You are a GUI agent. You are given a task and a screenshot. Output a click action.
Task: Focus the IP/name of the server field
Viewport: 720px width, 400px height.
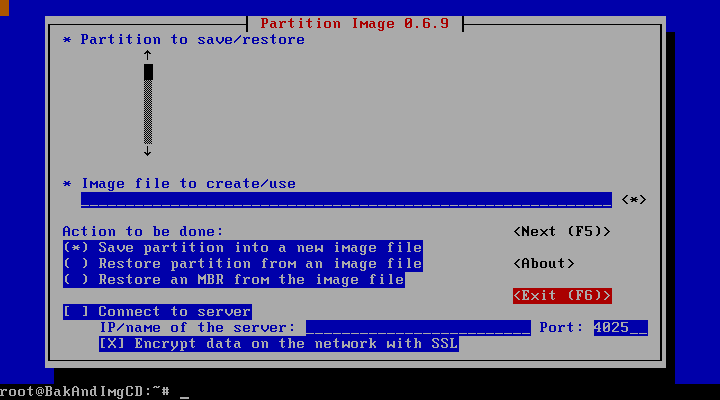[418, 328]
